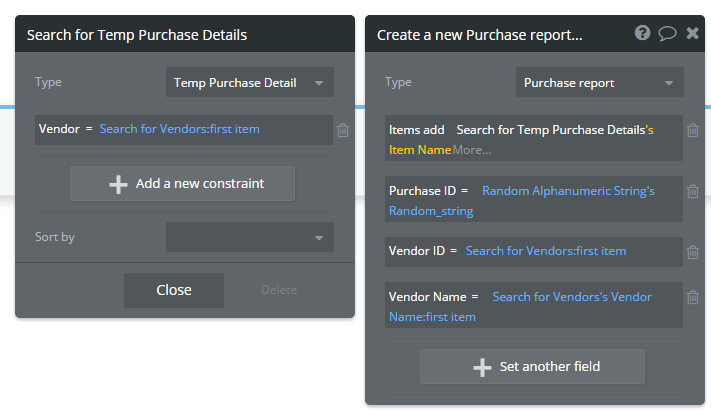Delete the Items add field via trash icon
Screen dimensions: 711x411
pos(692,130)
